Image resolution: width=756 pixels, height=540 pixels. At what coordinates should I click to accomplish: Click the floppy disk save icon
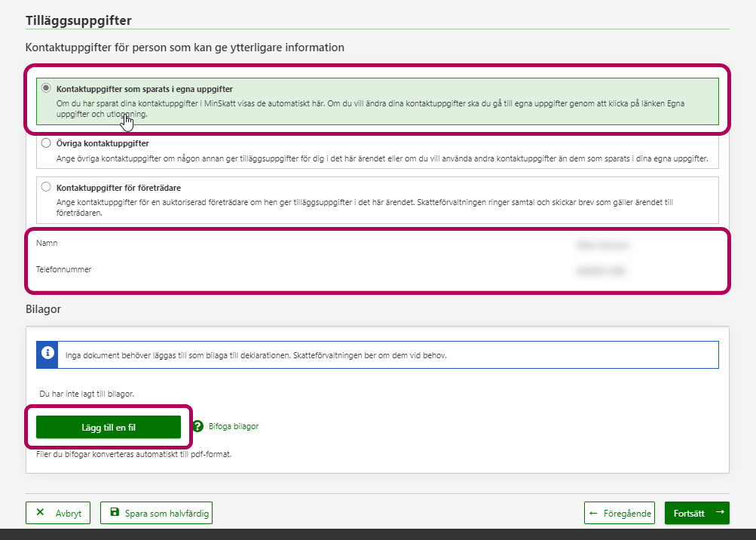coord(115,513)
